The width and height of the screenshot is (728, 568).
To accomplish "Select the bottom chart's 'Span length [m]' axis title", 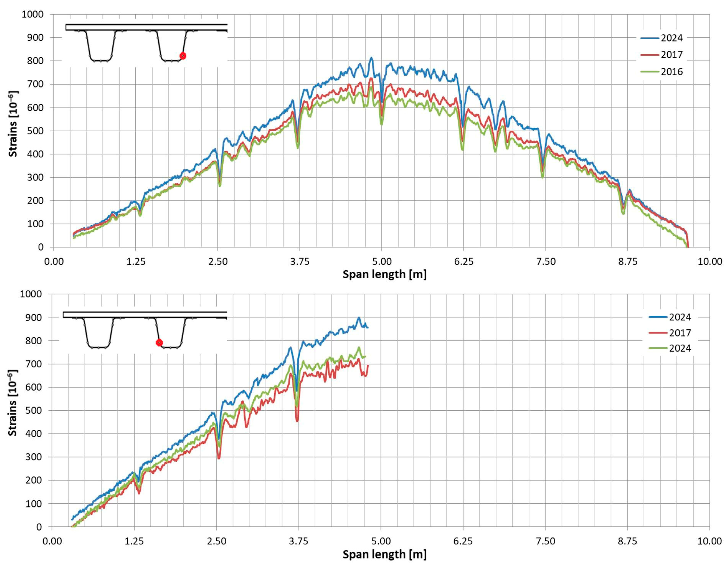I will [x=384, y=554].
